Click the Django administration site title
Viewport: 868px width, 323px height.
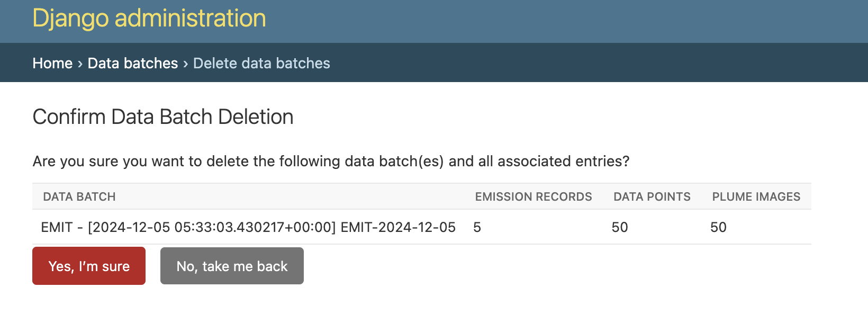(x=149, y=19)
